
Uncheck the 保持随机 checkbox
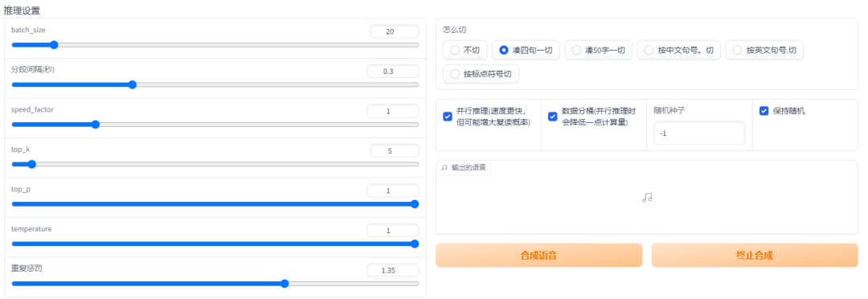pos(764,111)
